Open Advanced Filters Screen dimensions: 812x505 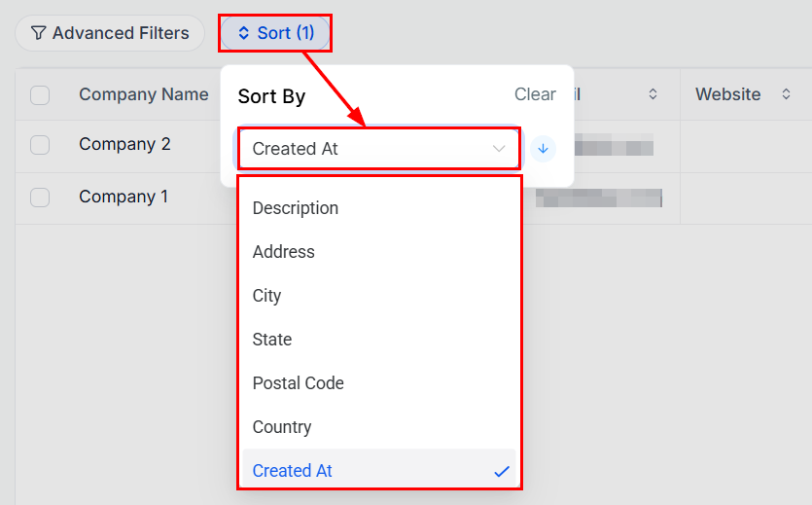(x=110, y=33)
